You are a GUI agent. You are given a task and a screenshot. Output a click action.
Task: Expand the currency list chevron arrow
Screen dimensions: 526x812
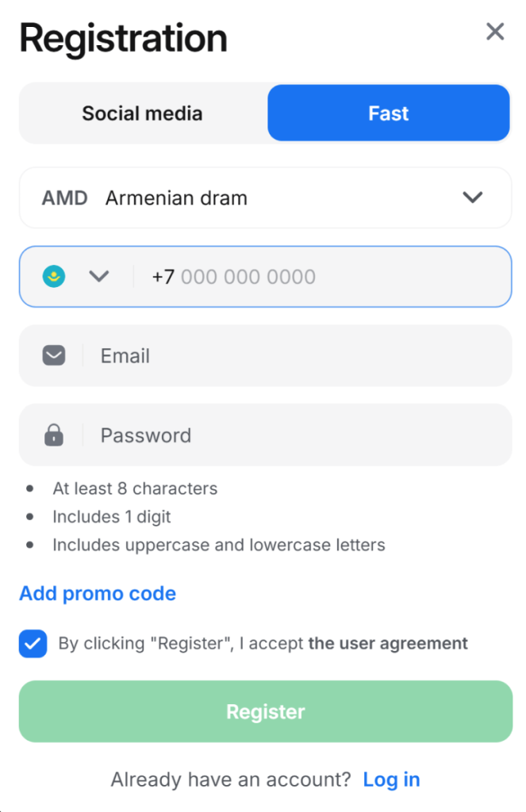(472, 197)
